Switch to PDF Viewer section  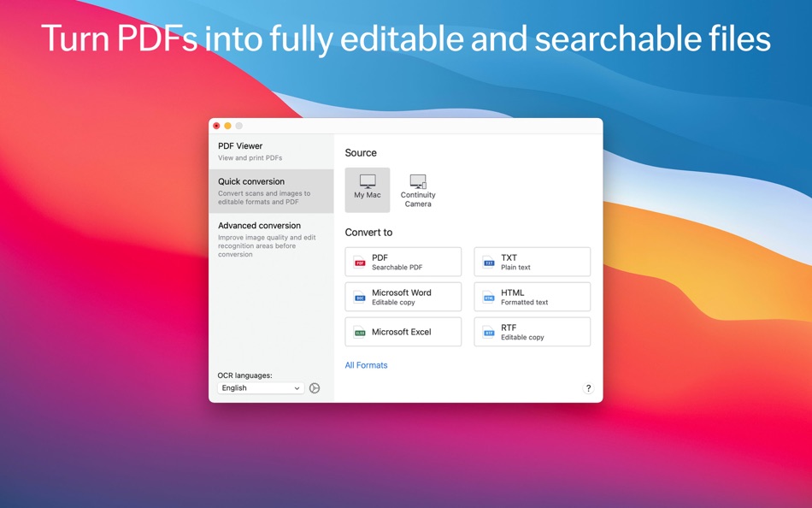tap(271, 151)
